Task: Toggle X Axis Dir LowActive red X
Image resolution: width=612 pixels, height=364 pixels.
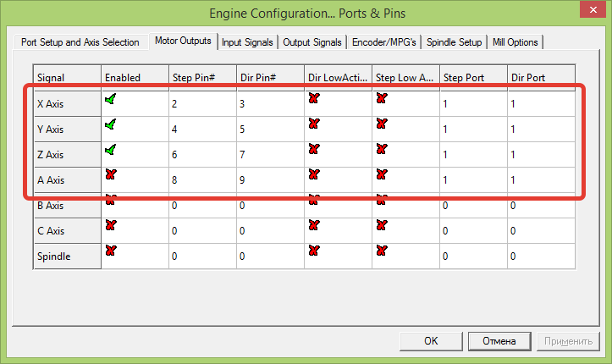Action: 313,100
